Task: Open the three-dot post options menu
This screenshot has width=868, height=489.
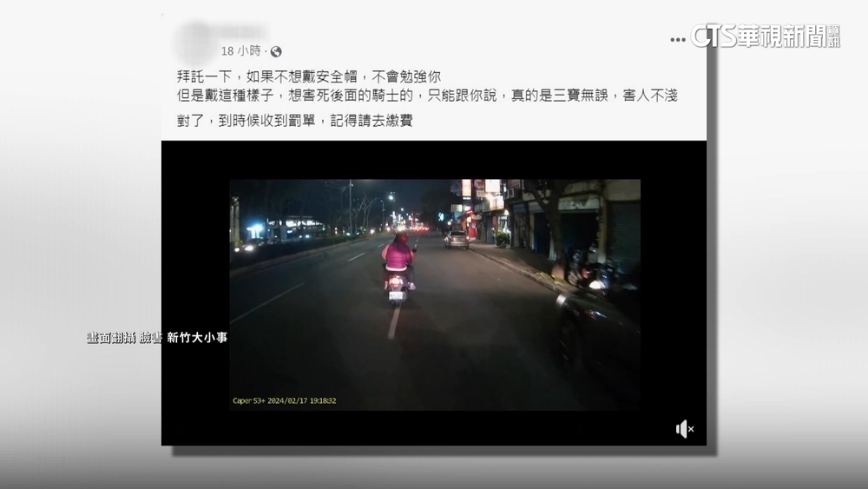Action: click(678, 39)
